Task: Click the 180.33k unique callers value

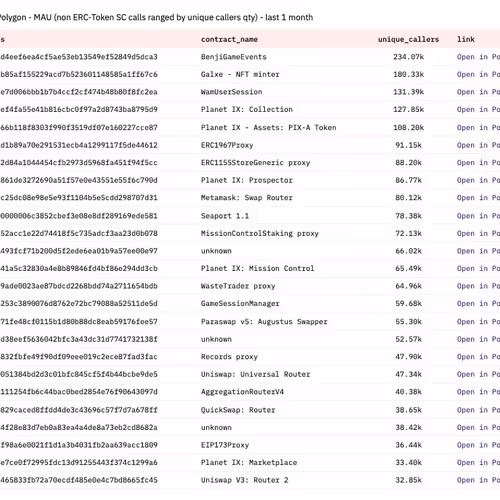Action: coord(408,74)
